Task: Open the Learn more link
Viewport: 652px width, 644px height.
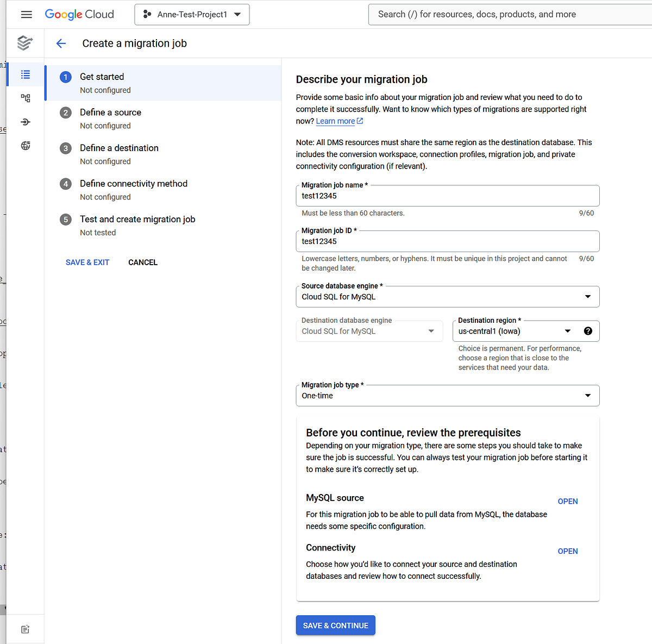Action: (335, 121)
